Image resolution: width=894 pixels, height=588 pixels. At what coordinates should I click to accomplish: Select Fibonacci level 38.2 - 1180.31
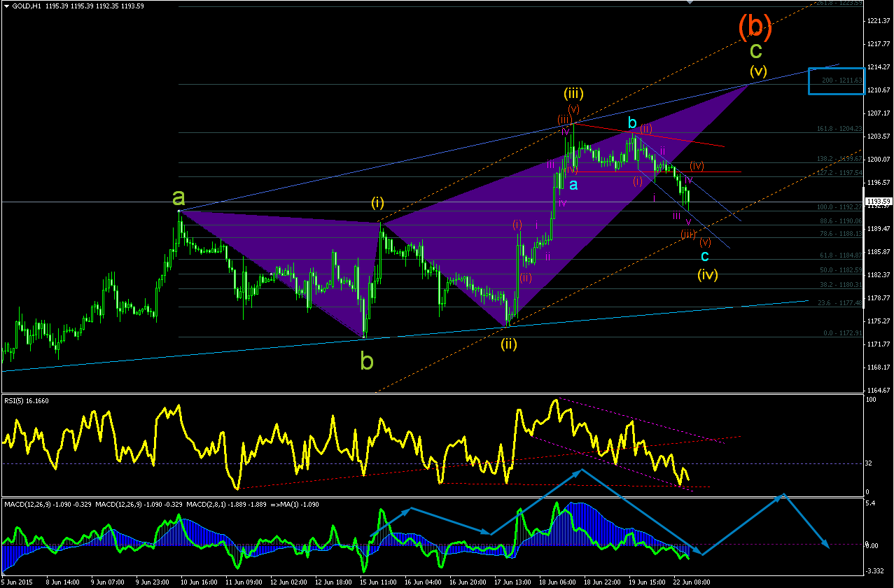(x=839, y=284)
